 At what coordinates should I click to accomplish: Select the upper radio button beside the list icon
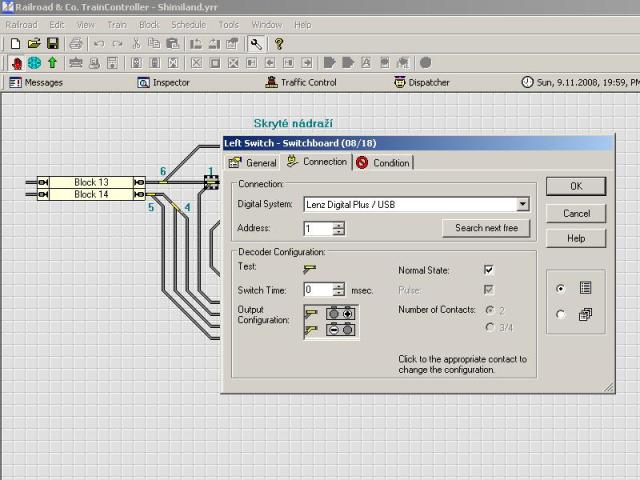(561, 288)
